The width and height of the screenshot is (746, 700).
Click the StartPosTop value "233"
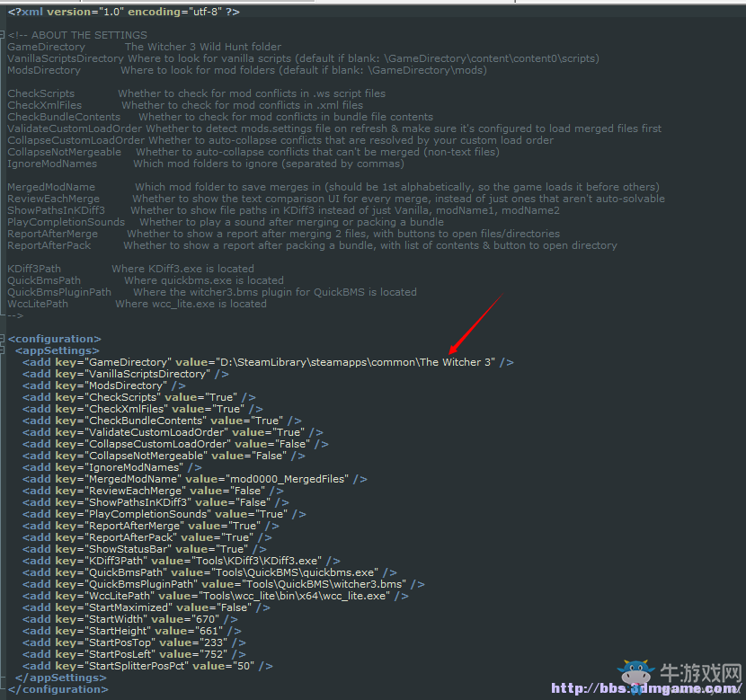coord(214,642)
